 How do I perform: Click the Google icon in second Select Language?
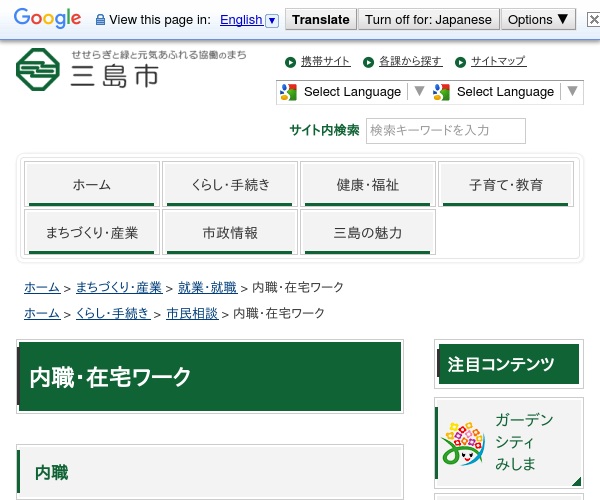click(x=442, y=92)
